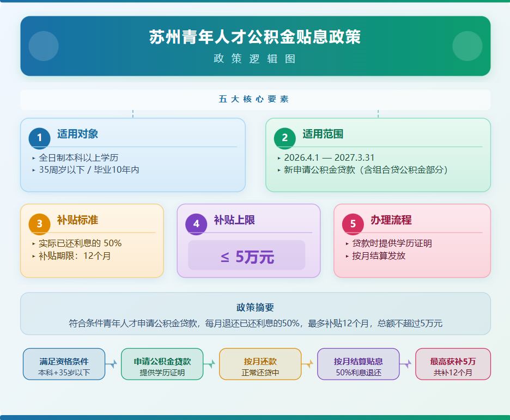Select the 适用对象 card heading
Viewport: 510px width, 420px height.
point(78,134)
